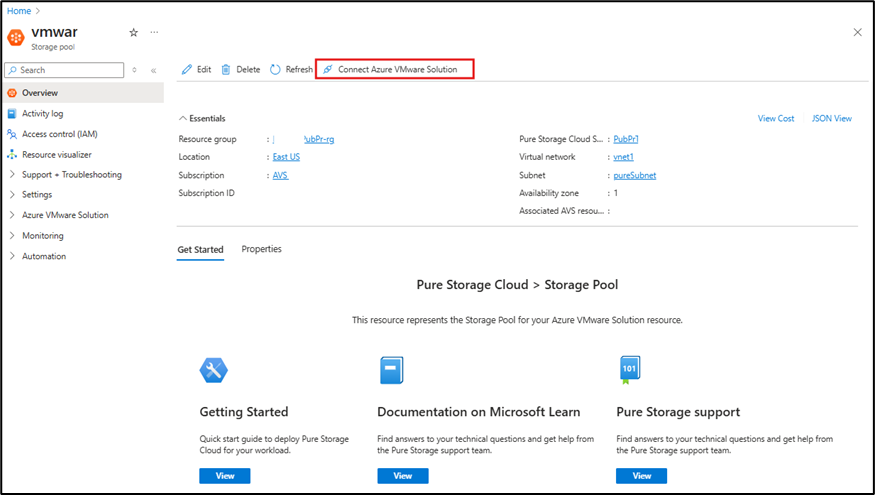Viewport: 875px width, 495px height.
Task: Expand the Azure VMware Solution menu section
Action: [x=12, y=215]
